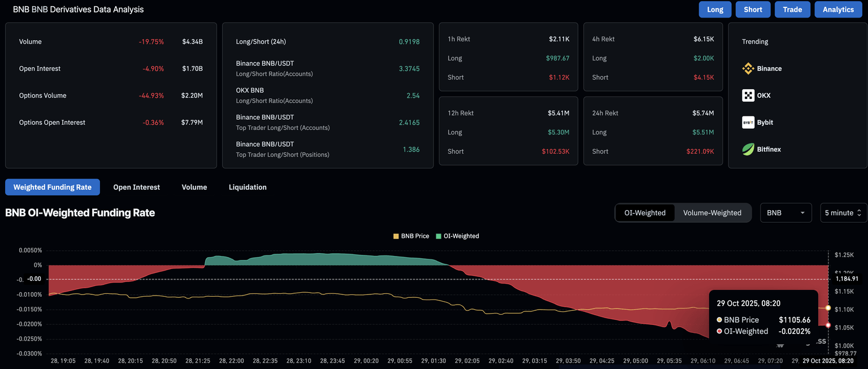Image resolution: width=868 pixels, height=369 pixels.
Task: Click the Bitfinex leaf logo icon
Action: [748, 149]
